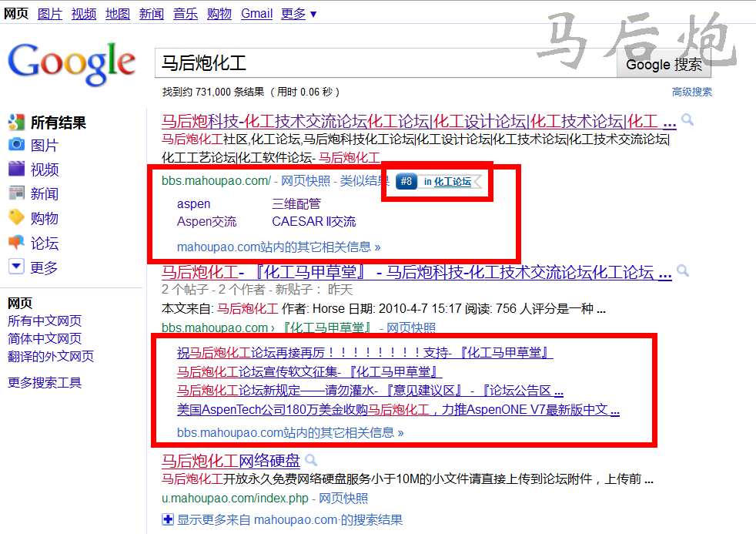The width and height of the screenshot is (756, 534).
Task: Select 购物 text filter in sidebar
Action: point(45,219)
